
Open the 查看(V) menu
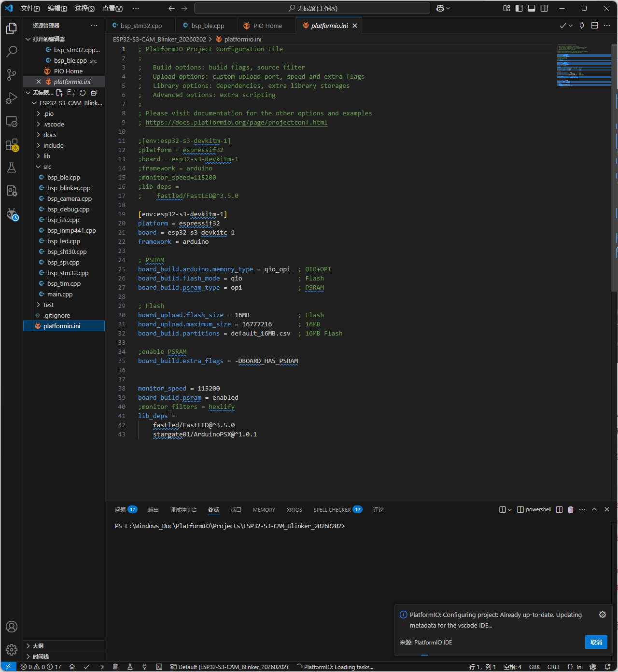tap(112, 8)
